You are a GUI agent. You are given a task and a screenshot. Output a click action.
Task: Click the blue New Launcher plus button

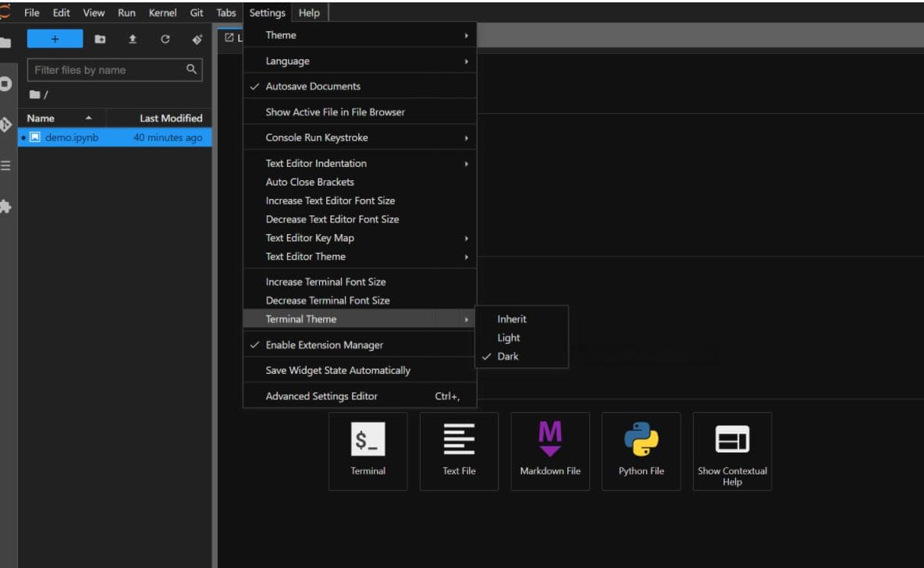55,39
